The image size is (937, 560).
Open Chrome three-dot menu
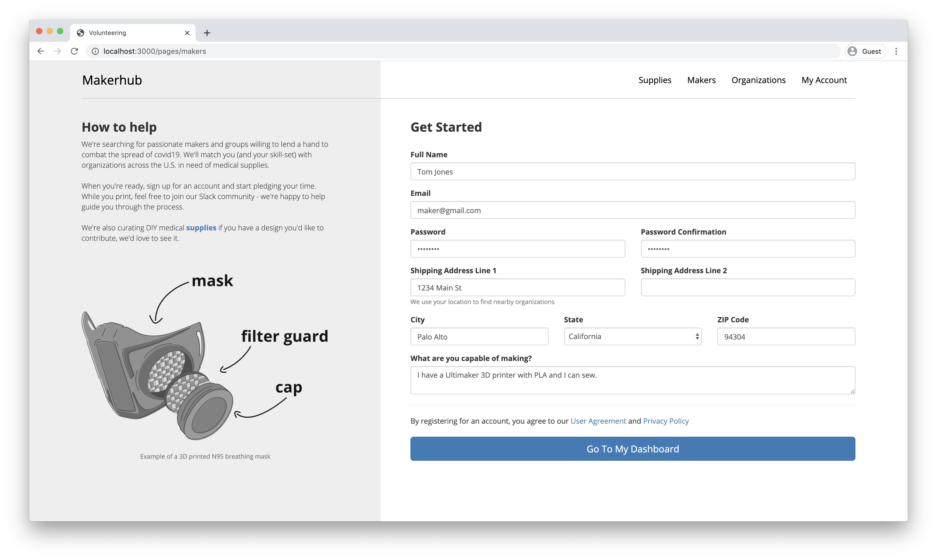[896, 51]
